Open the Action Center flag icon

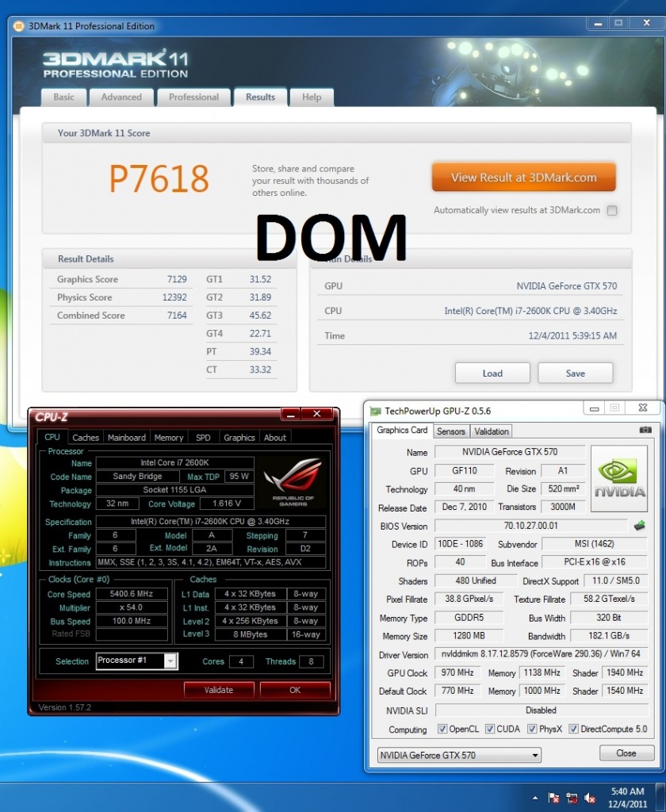click(x=554, y=798)
